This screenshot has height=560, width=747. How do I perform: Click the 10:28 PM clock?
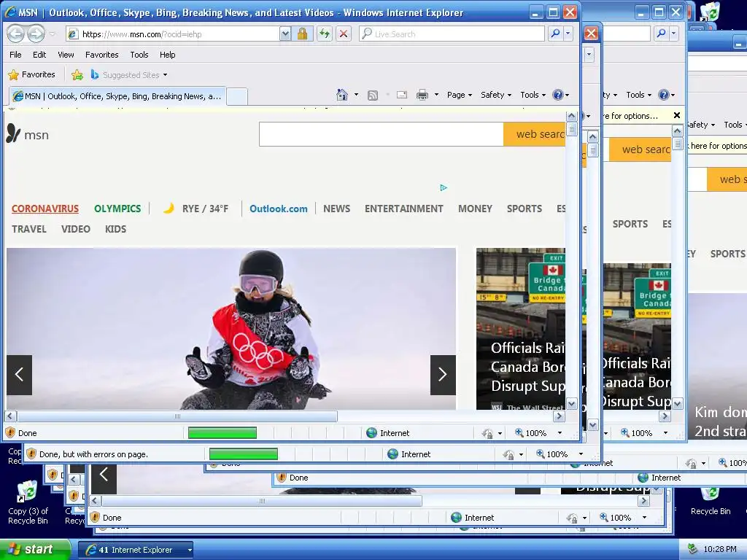tap(720, 549)
